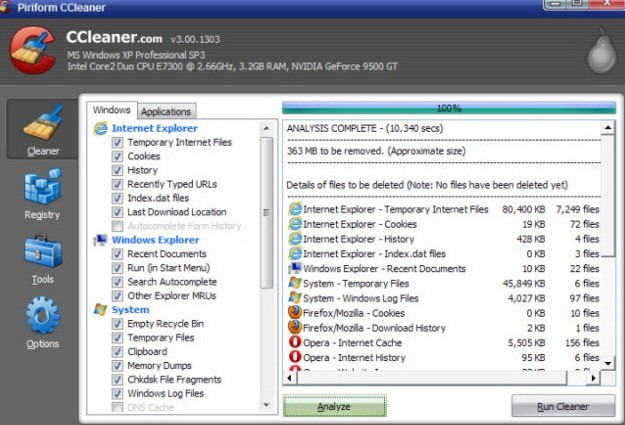Click the CCleaner.com title text

[114, 37]
